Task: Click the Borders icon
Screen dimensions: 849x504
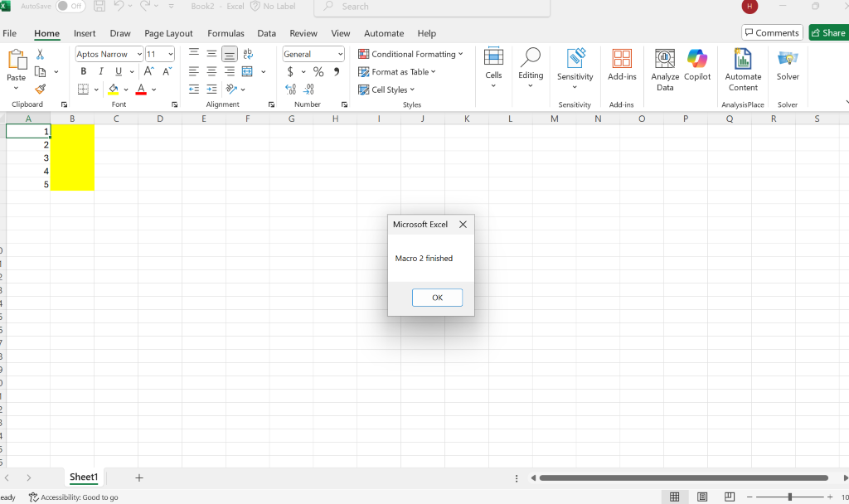Action: (83, 90)
